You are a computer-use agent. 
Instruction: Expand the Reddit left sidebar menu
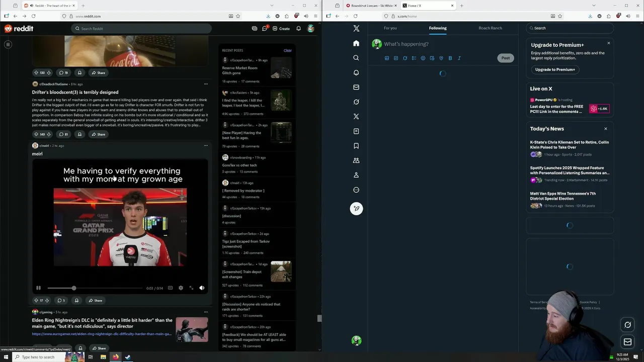click(x=8, y=45)
